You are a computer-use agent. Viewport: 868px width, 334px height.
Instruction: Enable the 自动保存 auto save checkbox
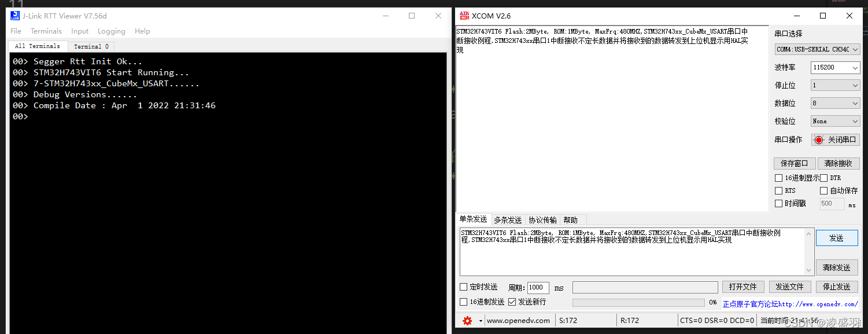pos(824,191)
